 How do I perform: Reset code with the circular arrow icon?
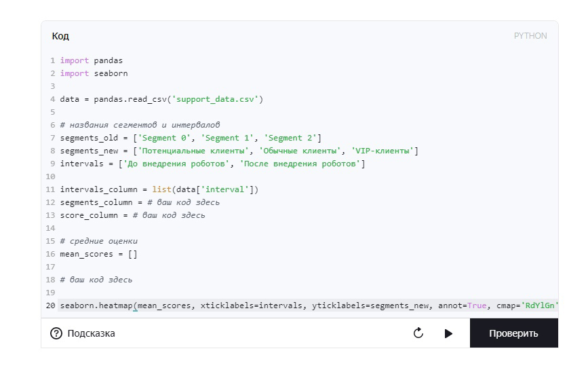418,333
